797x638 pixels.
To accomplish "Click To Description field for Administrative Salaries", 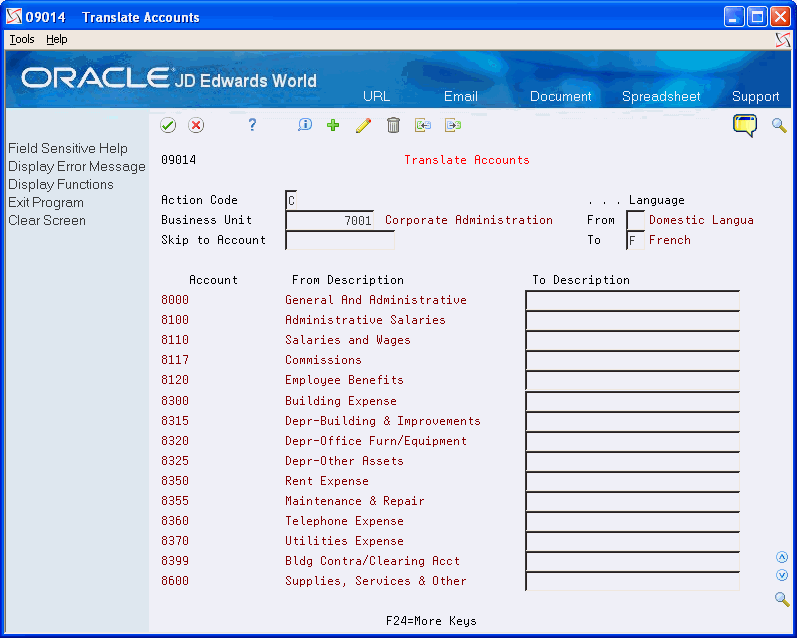I will click(632, 320).
